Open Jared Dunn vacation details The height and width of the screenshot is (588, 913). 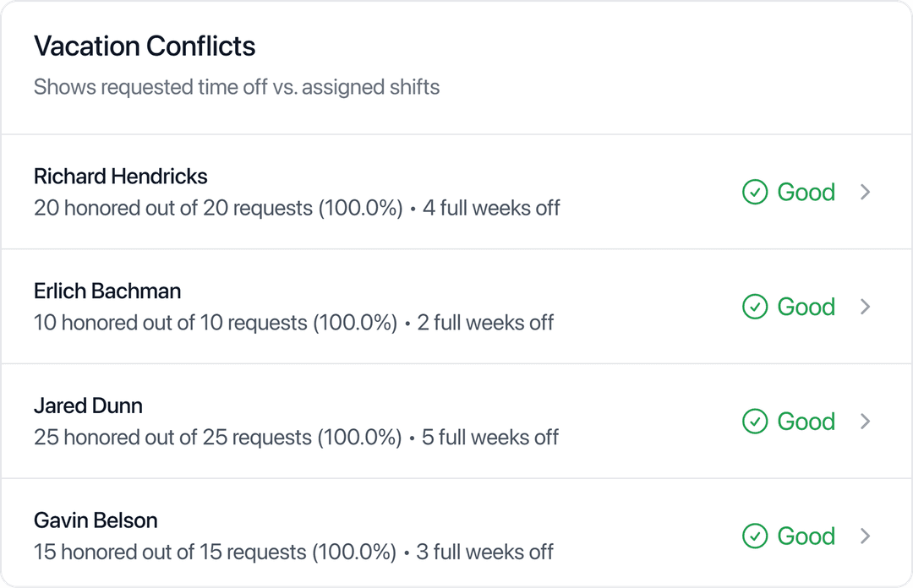[88, 406]
